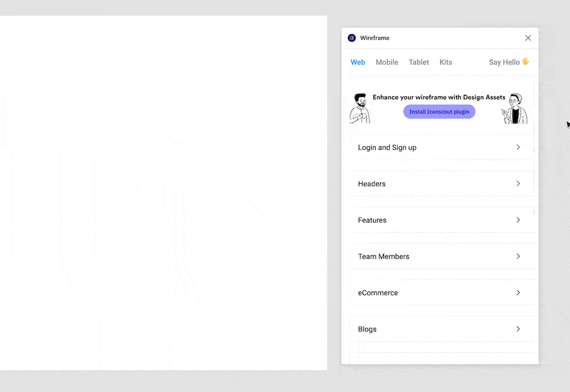The height and width of the screenshot is (392, 570).
Task: Click the Enhance your wireframe banner heading
Action: tap(439, 97)
